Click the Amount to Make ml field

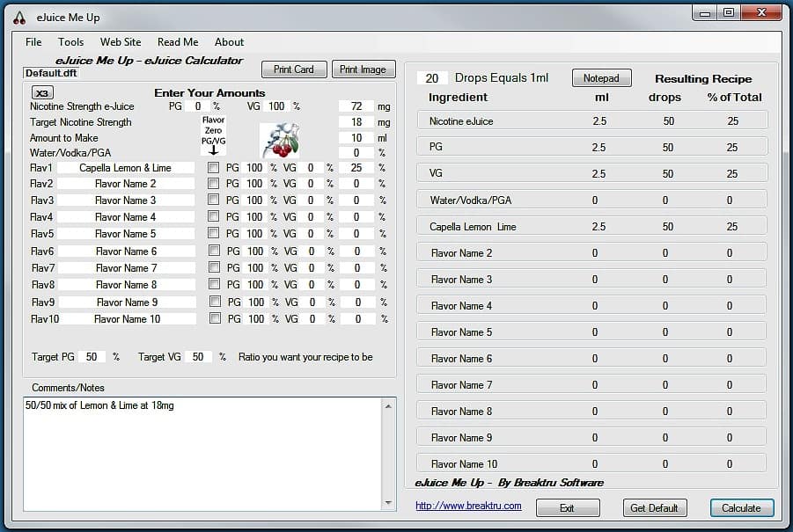click(x=356, y=137)
